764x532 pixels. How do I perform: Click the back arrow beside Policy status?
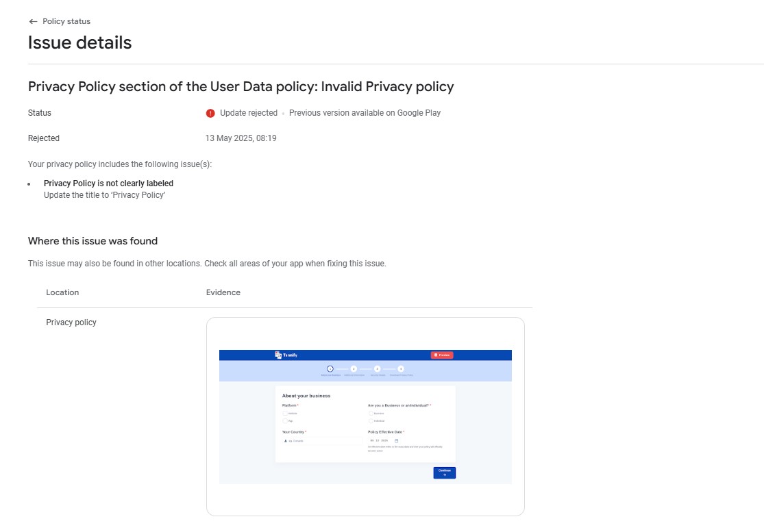point(33,21)
